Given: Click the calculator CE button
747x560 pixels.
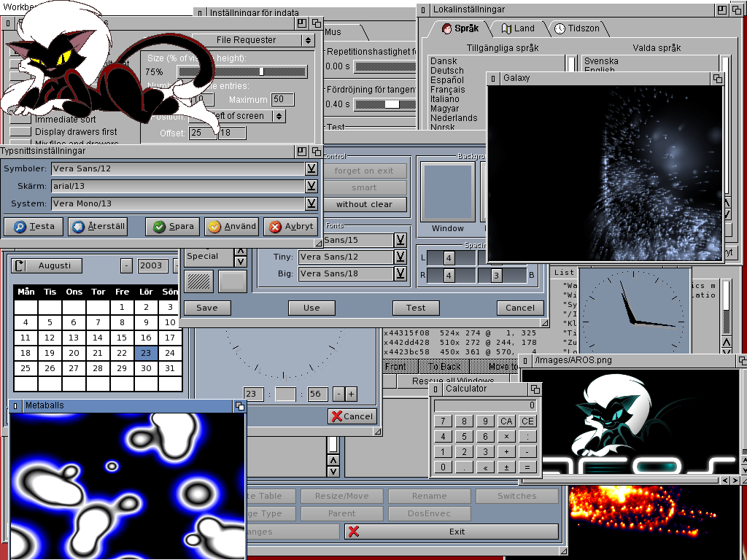Looking at the screenshot, I should (x=527, y=421).
